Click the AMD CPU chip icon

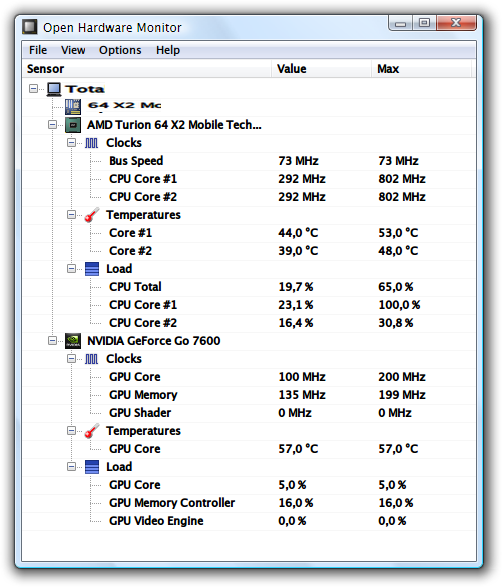tap(73, 125)
